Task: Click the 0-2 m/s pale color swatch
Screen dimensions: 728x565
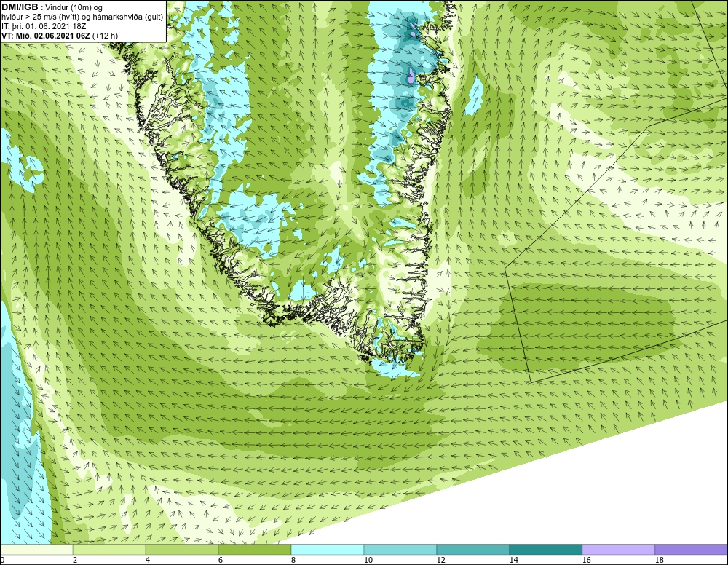Action: click(36, 550)
